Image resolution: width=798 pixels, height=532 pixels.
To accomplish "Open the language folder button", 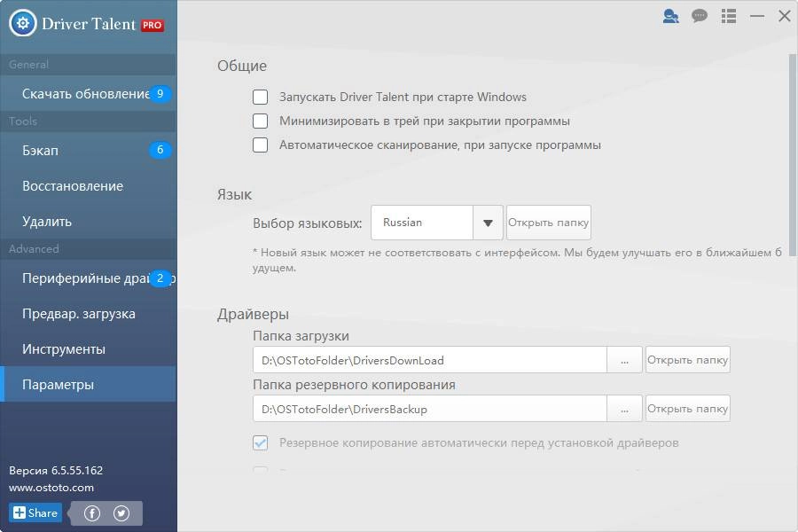I will tap(549, 223).
